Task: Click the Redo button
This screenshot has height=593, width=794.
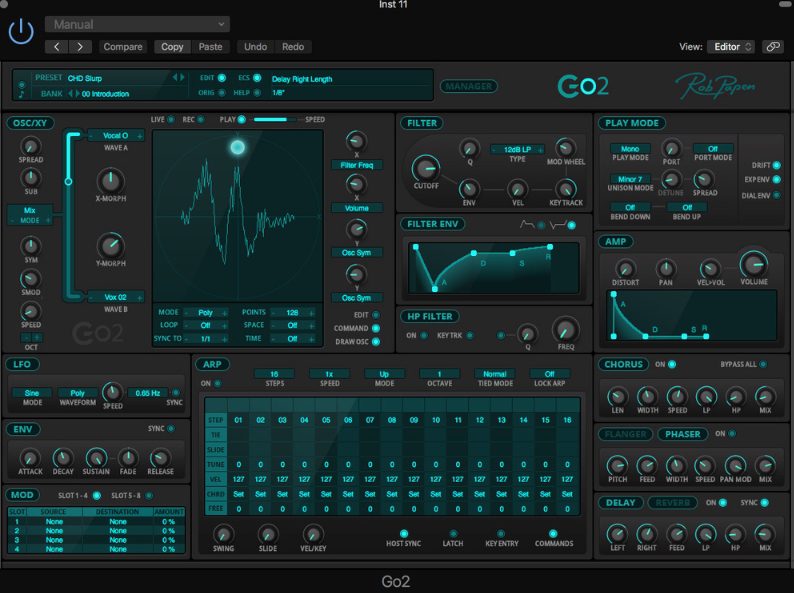Action: pyautogui.click(x=293, y=47)
